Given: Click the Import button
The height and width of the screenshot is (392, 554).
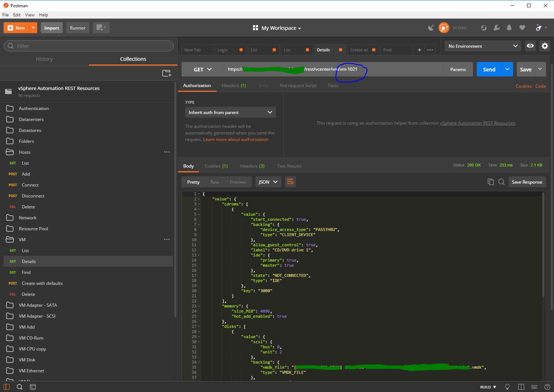Looking at the screenshot, I should pos(52,28).
